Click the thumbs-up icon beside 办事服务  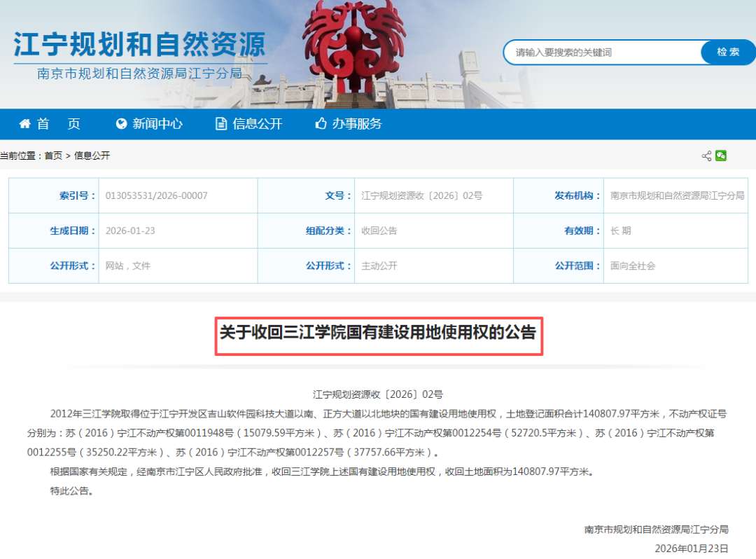(x=321, y=124)
